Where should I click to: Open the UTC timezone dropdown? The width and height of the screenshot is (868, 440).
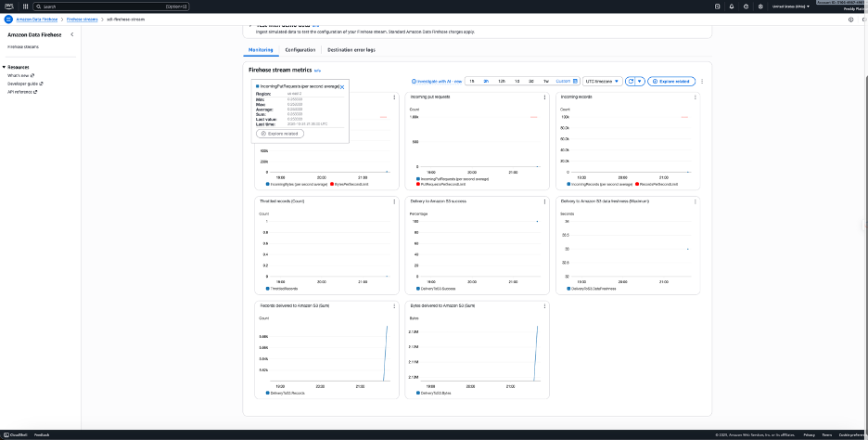603,82
